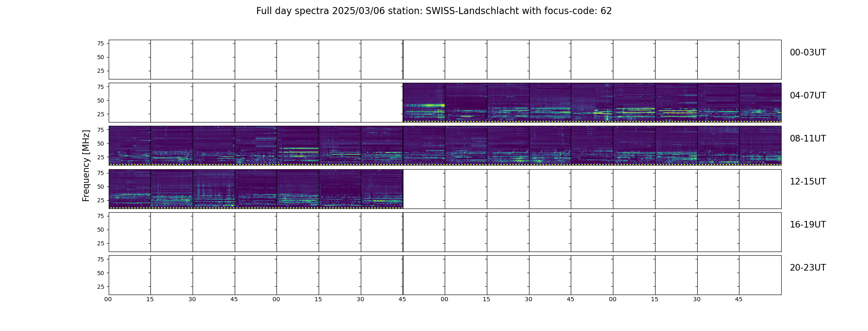Select the '08-11UT' row label

point(808,139)
